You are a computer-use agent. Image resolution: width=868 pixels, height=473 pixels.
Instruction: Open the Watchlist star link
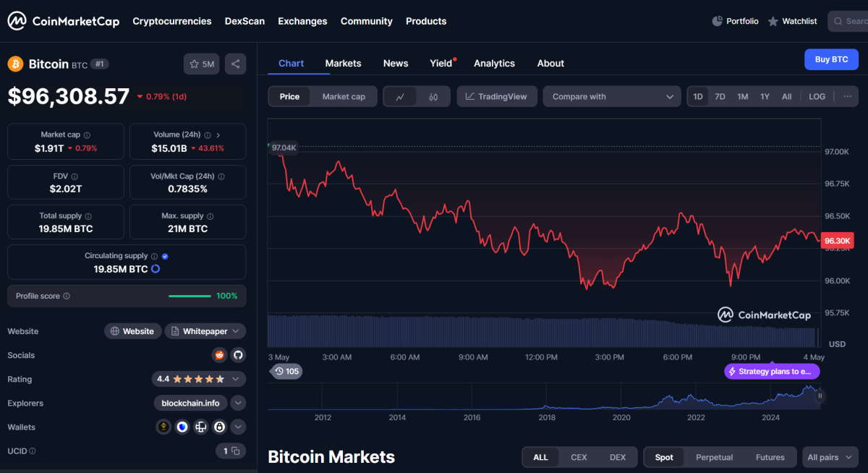793,21
